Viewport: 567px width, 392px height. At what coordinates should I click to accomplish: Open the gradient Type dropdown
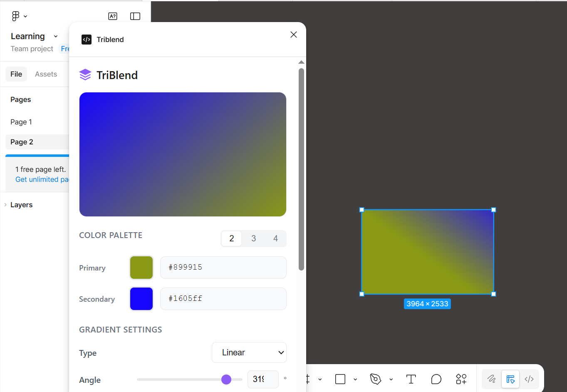coord(249,352)
